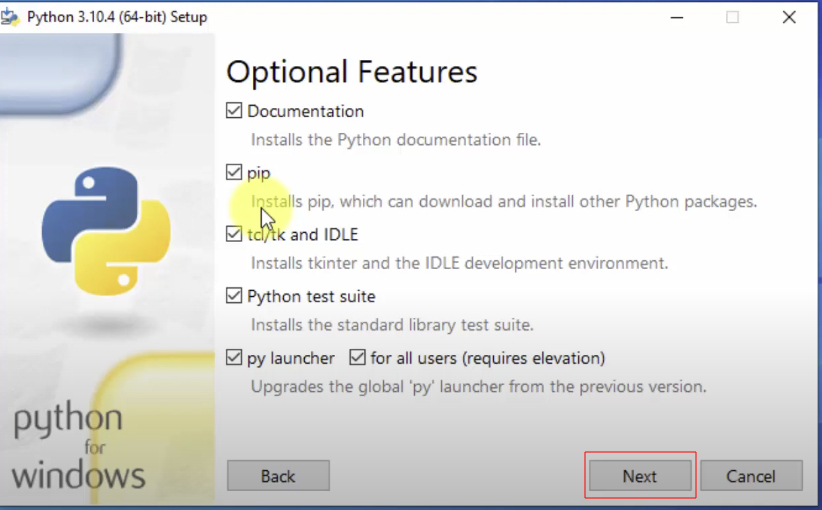Screen dimensions: 822x510
Task: Disable tcl/tk and IDLE option
Action: click(x=234, y=235)
